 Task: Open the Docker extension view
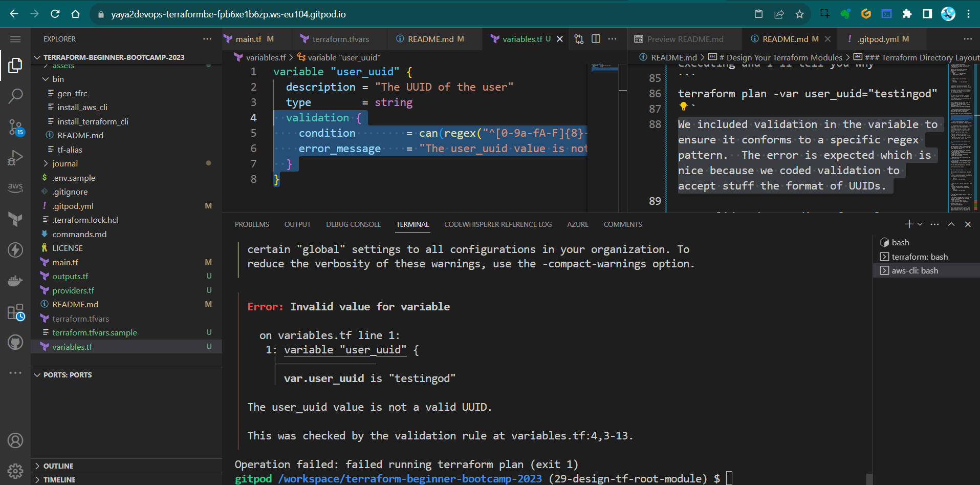coord(15,281)
